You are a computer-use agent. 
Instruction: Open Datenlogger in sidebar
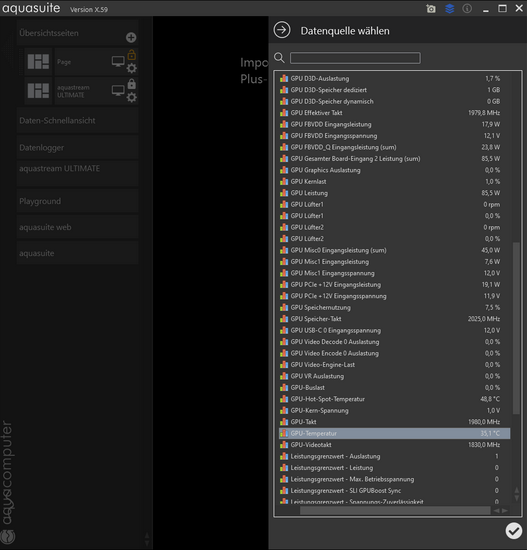[77, 147]
